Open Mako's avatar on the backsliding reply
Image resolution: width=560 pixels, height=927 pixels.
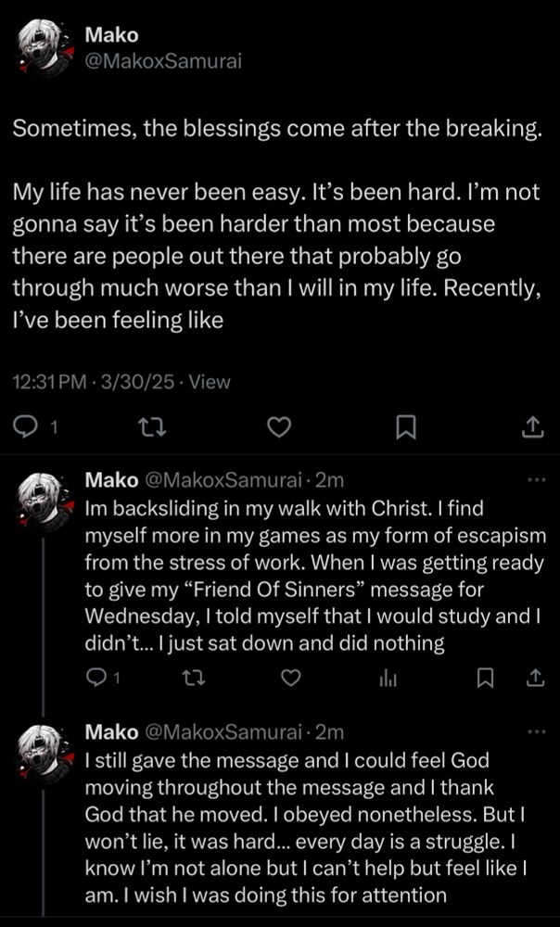[x=40, y=499]
